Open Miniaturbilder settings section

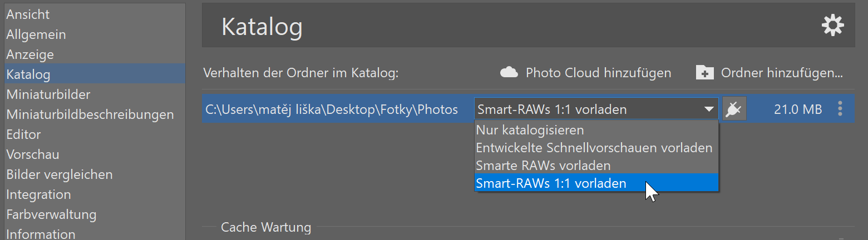[x=48, y=94]
